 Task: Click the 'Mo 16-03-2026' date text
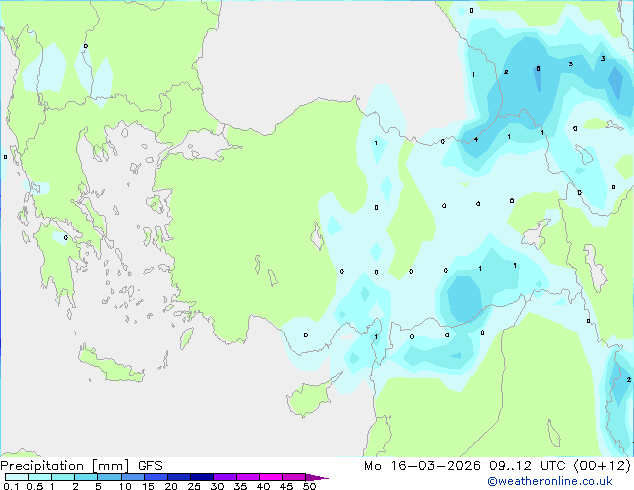tap(422, 466)
